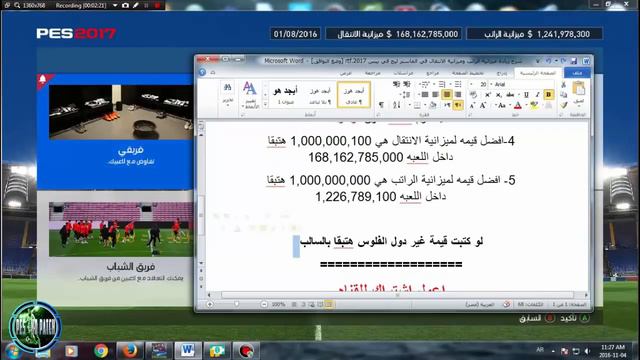640x360 pixels.
Task: Open the File tab in Word
Action: pos(577,73)
